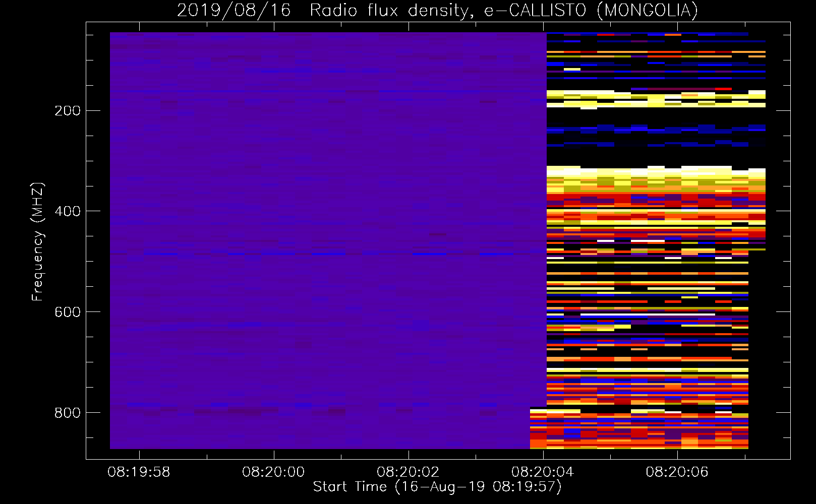This screenshot has width=816, height=504.
Task: Click the "08:20:00" time tick label
Action: (x=273, y=472)
